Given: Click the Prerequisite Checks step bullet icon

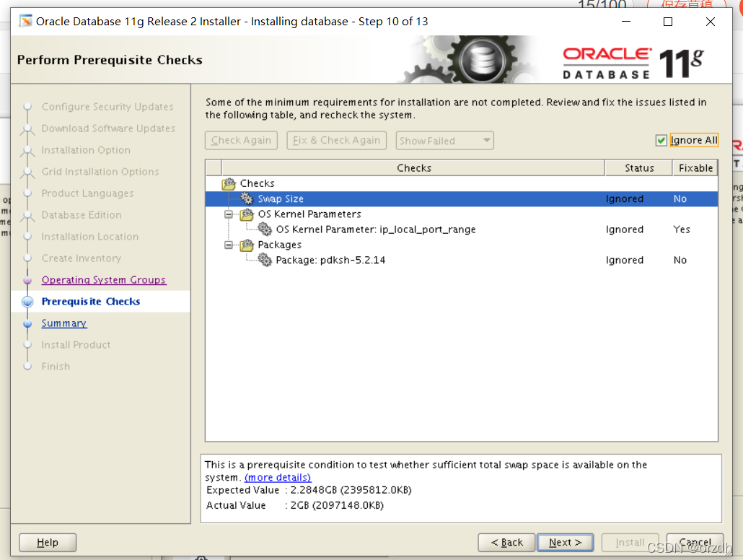Looking at the screenshot, I should tap(27, 302).
